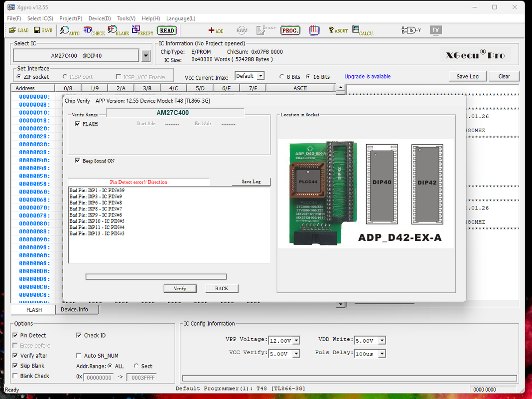
Task: Select the ALL address range radio
Action: coord(110,366)
